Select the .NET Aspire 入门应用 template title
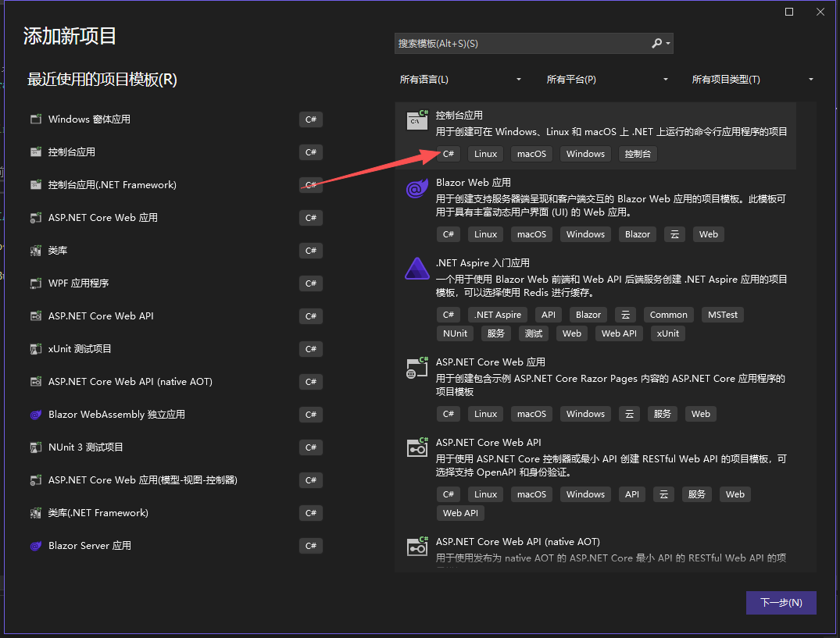The image size is (840, 638). click(x=482, y=263)
